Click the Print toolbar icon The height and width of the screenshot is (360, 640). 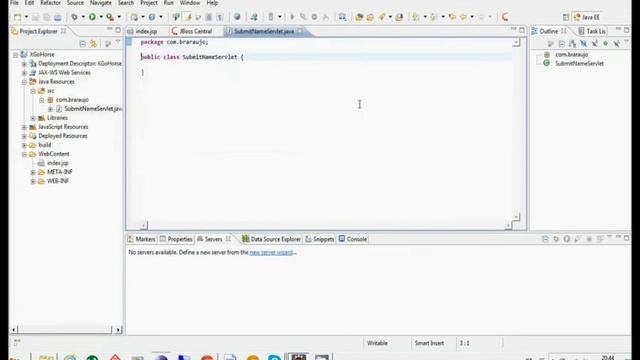click(x=58, y=17)
